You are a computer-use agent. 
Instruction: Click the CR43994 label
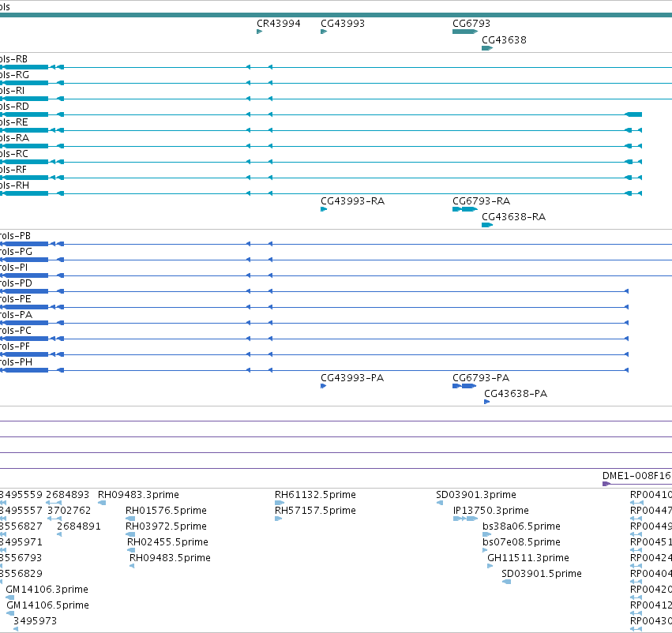[279, 24]
